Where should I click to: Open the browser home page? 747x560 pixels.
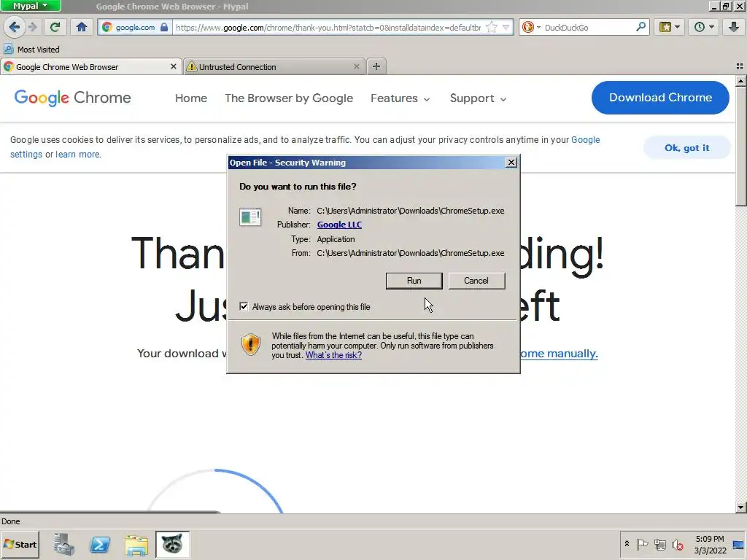point(82,27)
